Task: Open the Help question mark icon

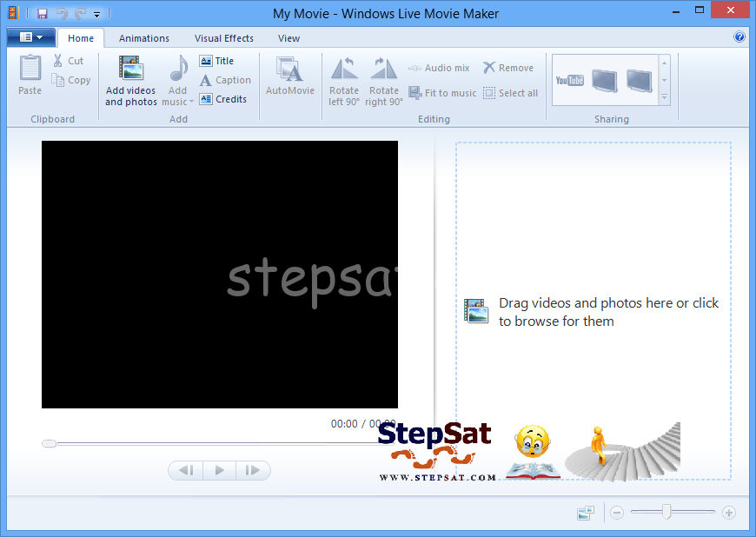Action: point(739,37)
